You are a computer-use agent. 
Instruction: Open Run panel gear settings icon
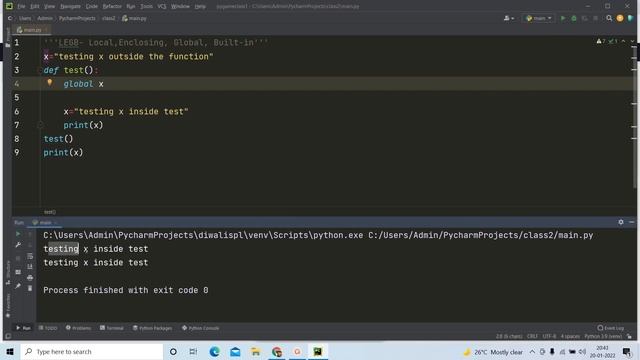621,222
